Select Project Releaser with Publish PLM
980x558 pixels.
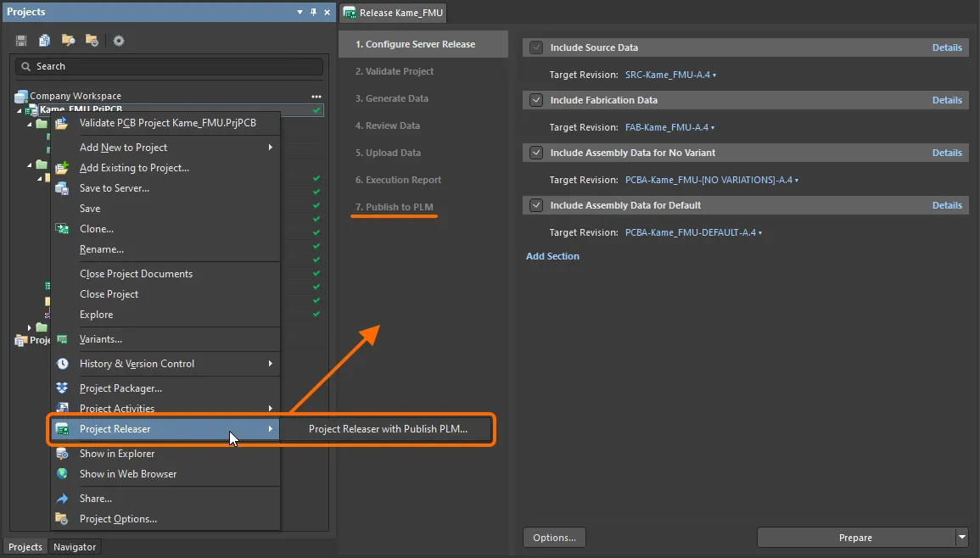[x=388, y=429]
